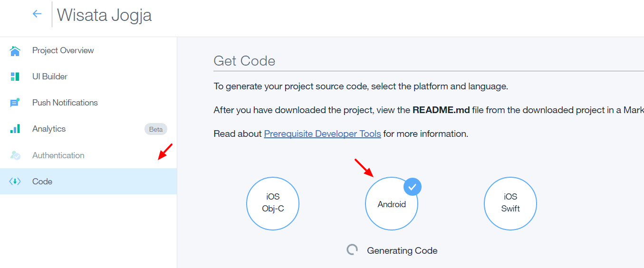The image size is (644, 268).
Task: Navigate to the Analytics section
Action: 49,129
